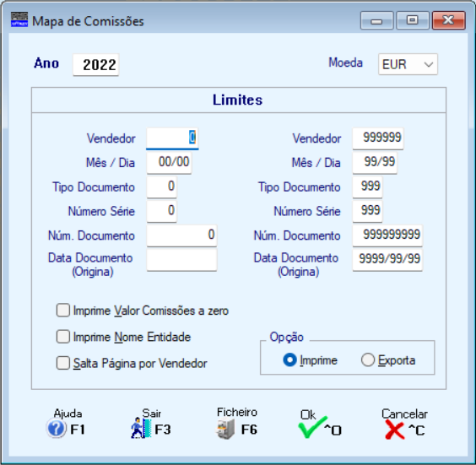476x465 pixels.
Task: Check the Imprime Nome Entidade box
Action: (63, 337)
